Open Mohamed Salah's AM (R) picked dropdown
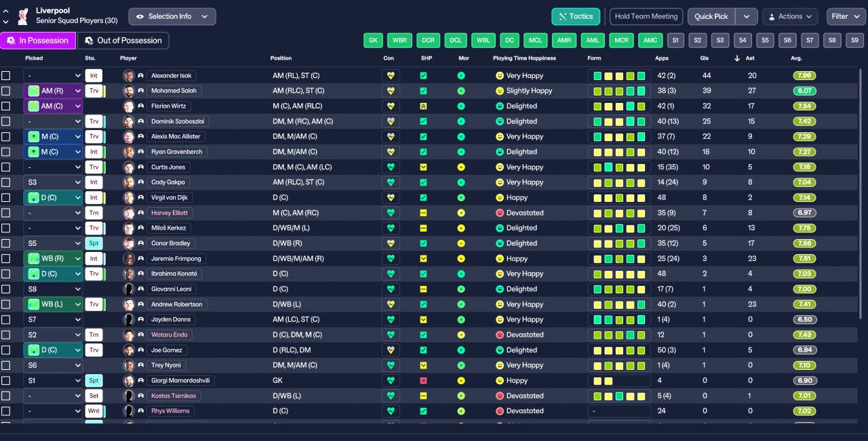868x441 pixels. (53, 91)
